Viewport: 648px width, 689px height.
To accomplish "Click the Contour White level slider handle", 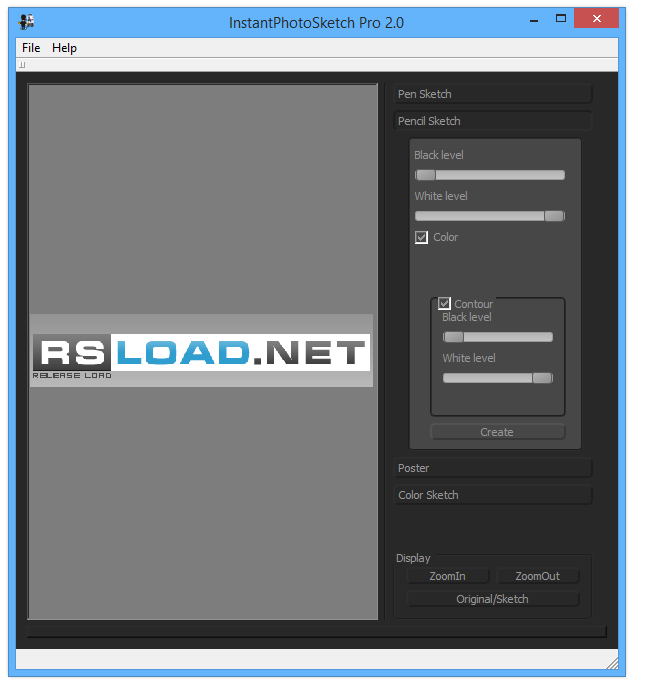I will point(542,378).
